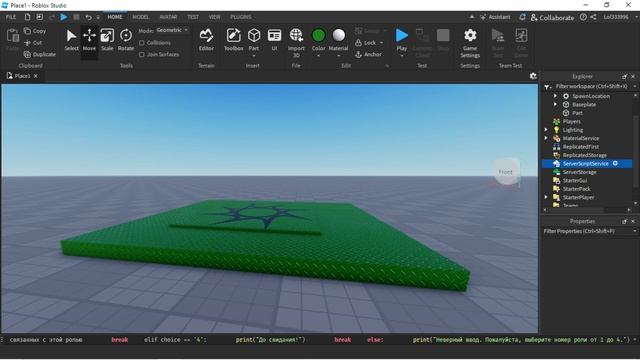Viewport: 640px width, 360px height.
Task: Open viewport settings gear icon
Action: tap(533, 76)
